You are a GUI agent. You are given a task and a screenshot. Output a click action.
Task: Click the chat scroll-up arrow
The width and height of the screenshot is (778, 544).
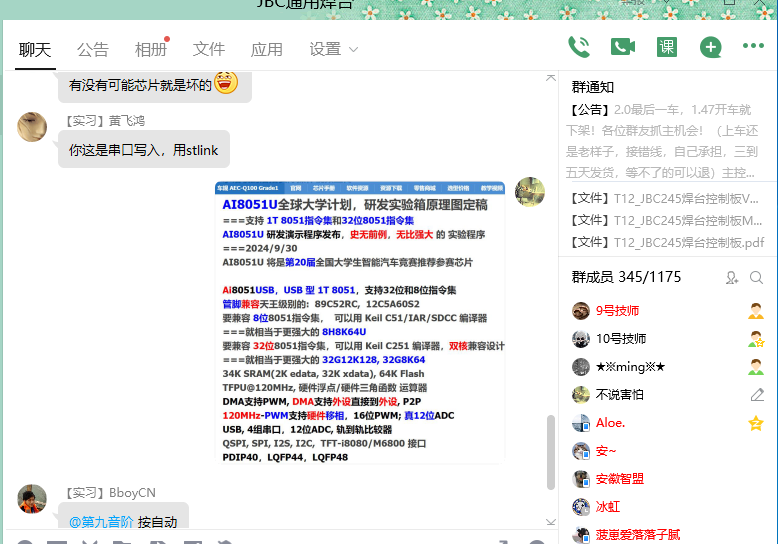[550, 78]
